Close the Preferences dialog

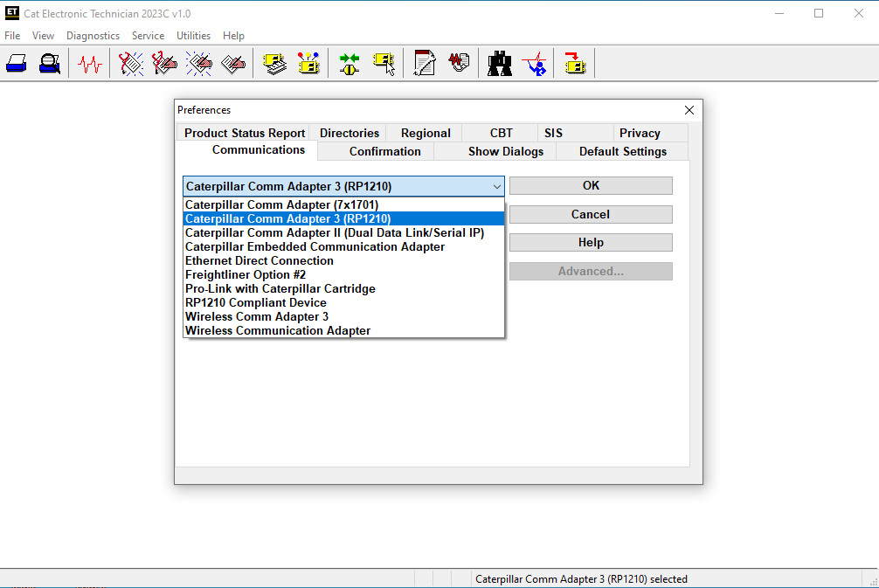click(x=689, y=110)
